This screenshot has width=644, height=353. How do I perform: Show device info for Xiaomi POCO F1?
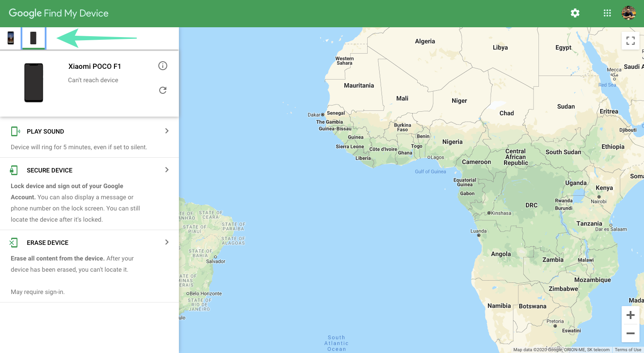point(163,66)
